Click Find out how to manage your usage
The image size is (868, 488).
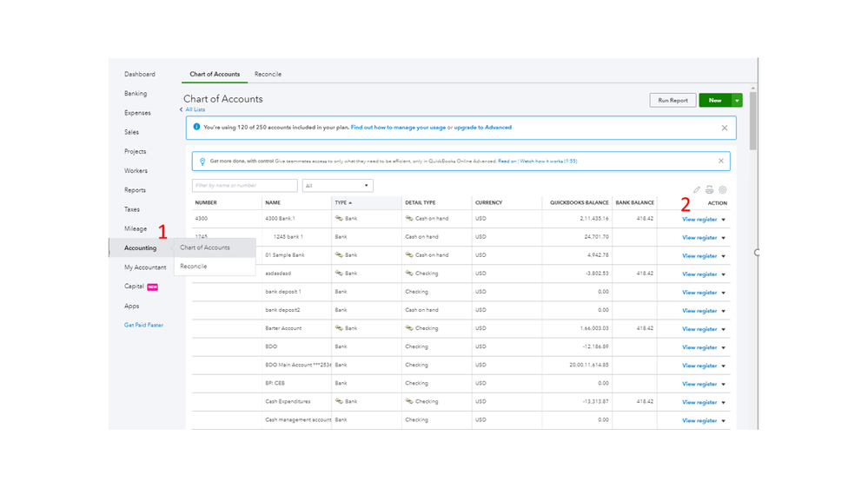coord(398,128)
